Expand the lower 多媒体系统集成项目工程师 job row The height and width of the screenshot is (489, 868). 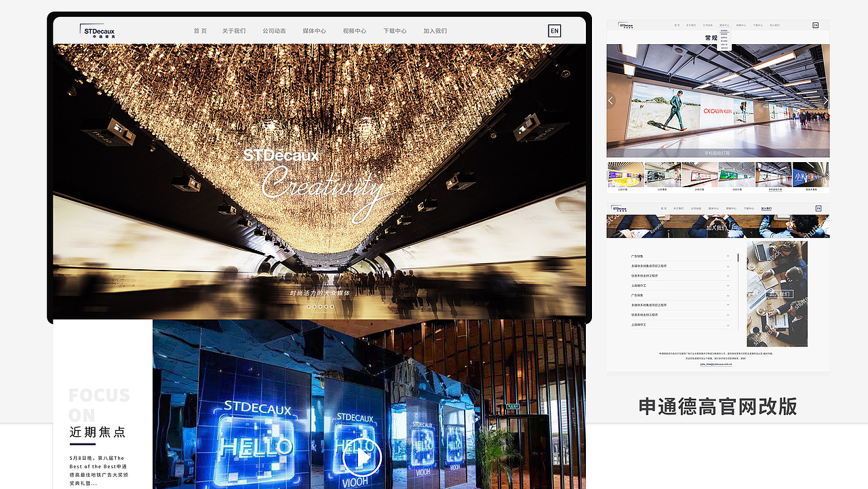tap(681, 305)
